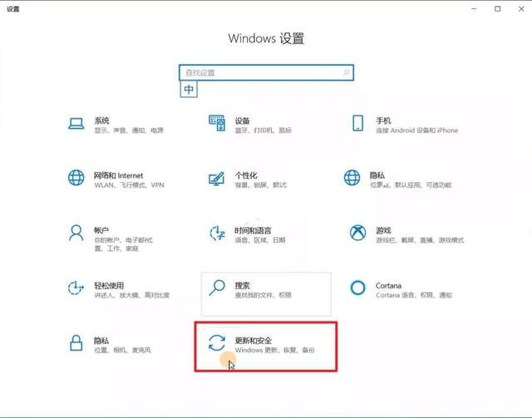Click the Search magnifier tile icon
This screenshot has width=532, height=418.
[217, 288]
